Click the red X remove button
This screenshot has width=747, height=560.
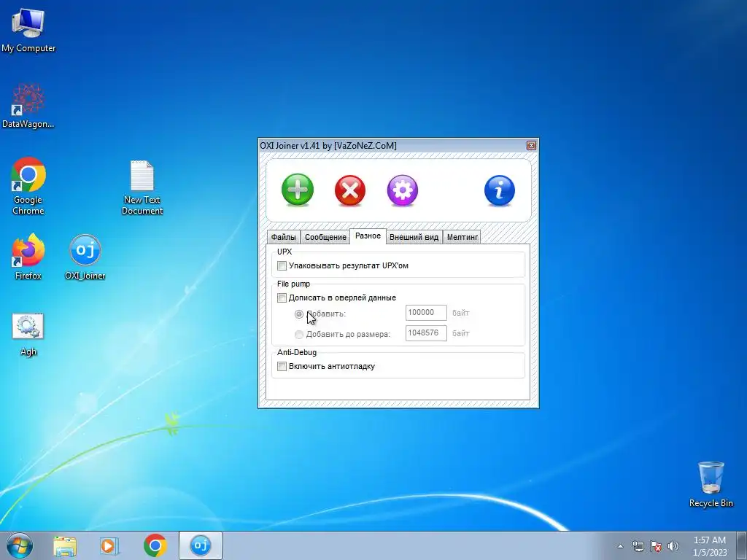[x=350, y=190]
